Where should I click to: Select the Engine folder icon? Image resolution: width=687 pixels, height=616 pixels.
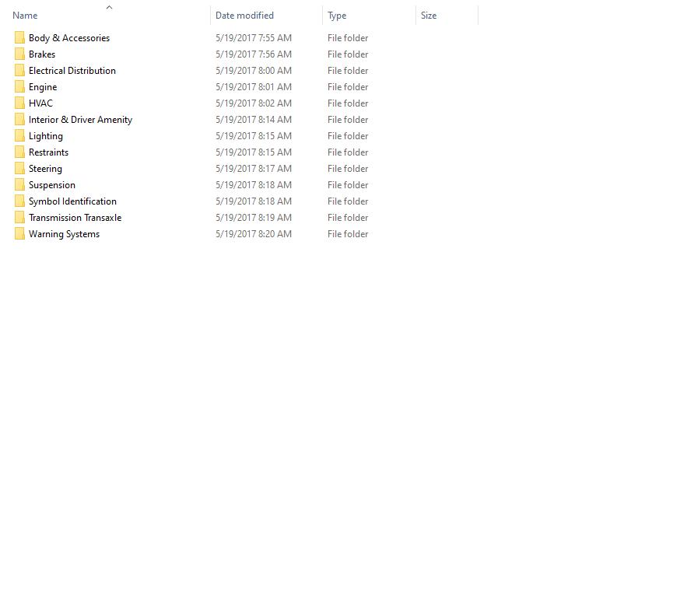pos(19,87)
